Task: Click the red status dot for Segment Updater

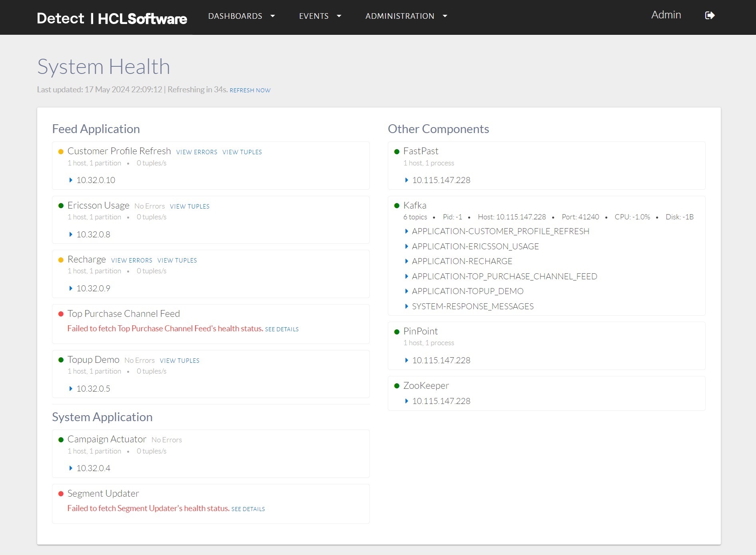Action: [61, 494]
